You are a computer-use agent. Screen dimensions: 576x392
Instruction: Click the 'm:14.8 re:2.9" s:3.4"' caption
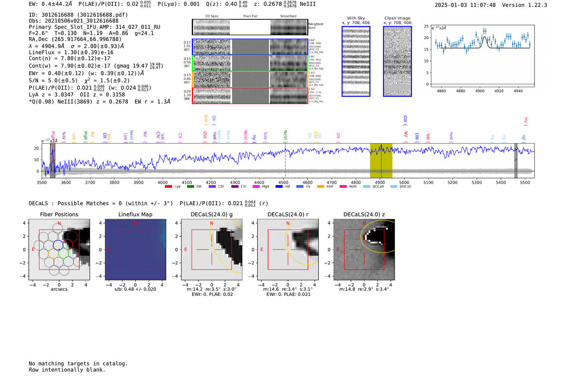(x=364, y=289)
